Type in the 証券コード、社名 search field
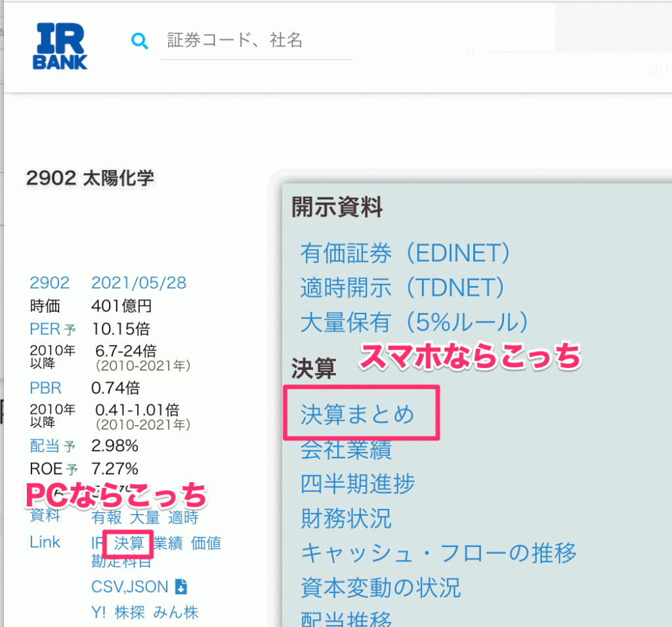 point(256,41)
